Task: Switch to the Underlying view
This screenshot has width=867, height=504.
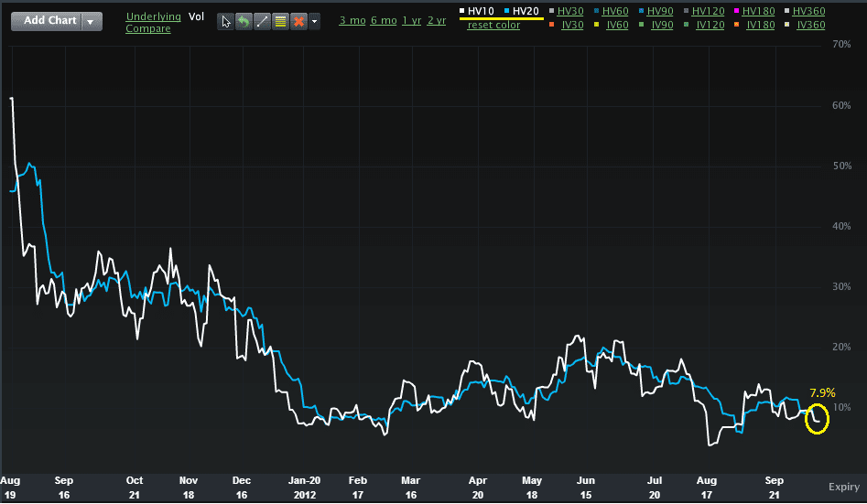Action: click(x=154, y=16)
